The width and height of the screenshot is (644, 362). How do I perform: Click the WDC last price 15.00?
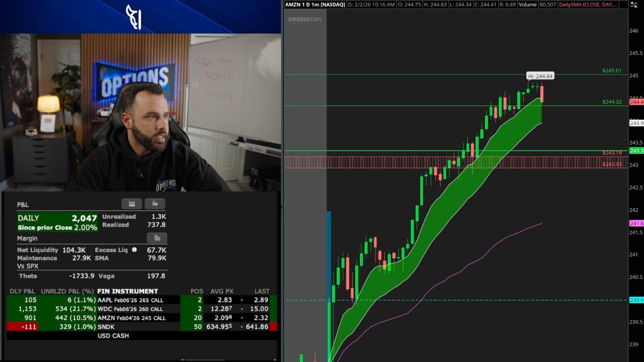tap(259, 309)
